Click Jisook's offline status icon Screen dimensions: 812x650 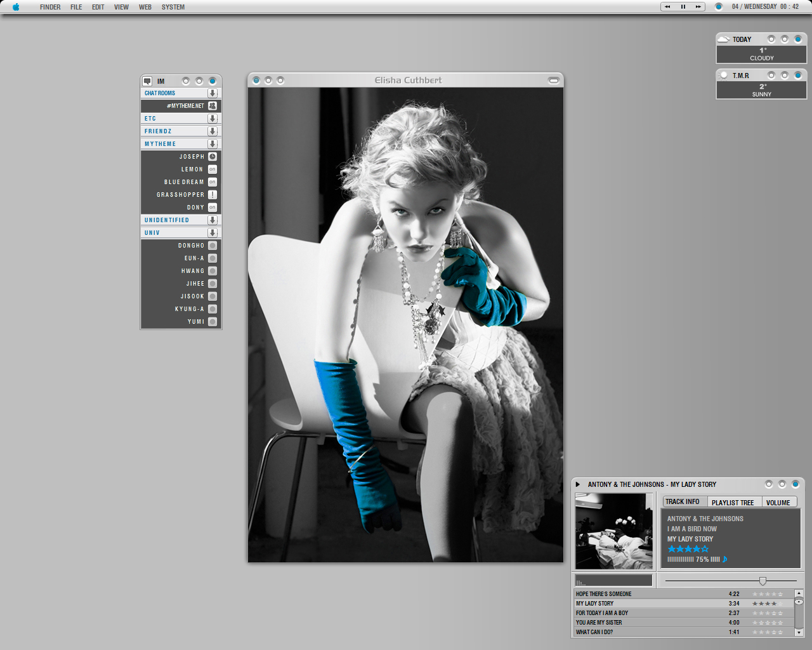pyautogui.click(x=213, y=296)
